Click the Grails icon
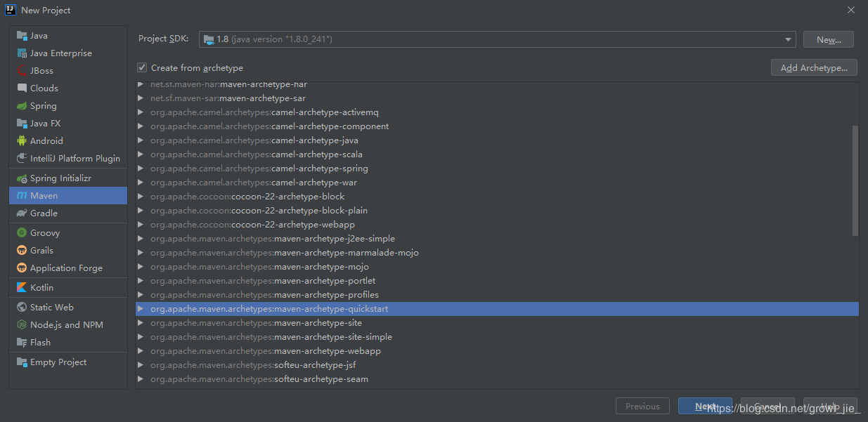The width and height of the screenshot is (868, 422). pyautogui.click(x=21, y=251)
